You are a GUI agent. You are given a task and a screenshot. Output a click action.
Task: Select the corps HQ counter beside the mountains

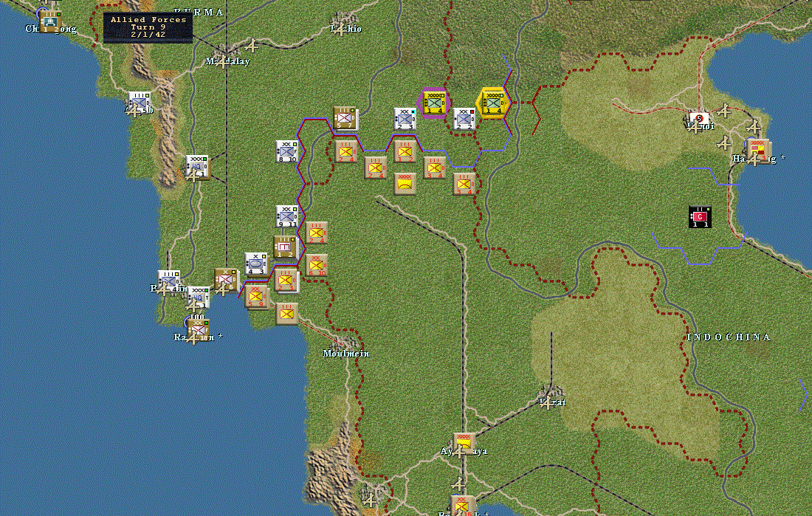point(197,167)
